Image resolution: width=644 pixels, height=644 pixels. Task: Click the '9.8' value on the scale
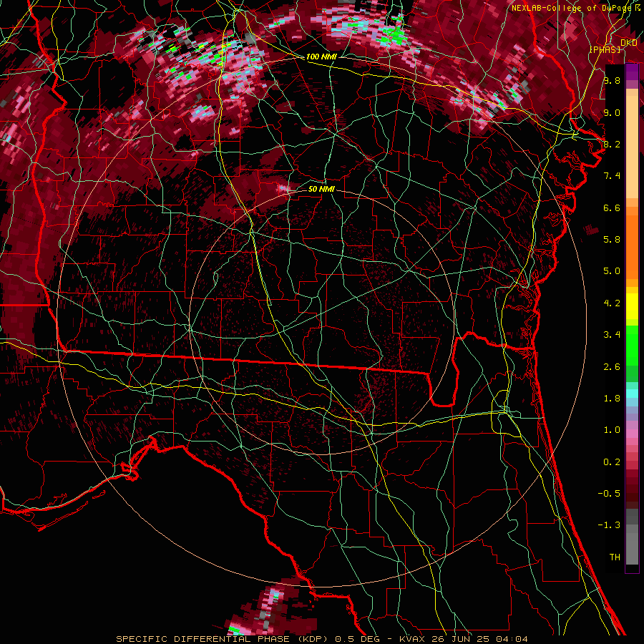pyautogui.click(x=612, y=80)
